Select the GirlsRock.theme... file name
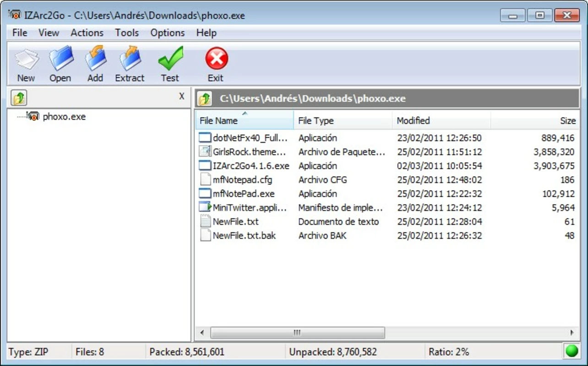This screenshot has width=588, height=366. click(250, 151)
